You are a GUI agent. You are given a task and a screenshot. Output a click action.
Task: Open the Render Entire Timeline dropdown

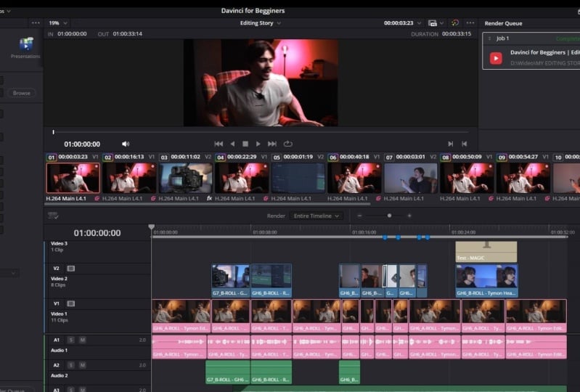pyautogui.click(x=316, y=216)
